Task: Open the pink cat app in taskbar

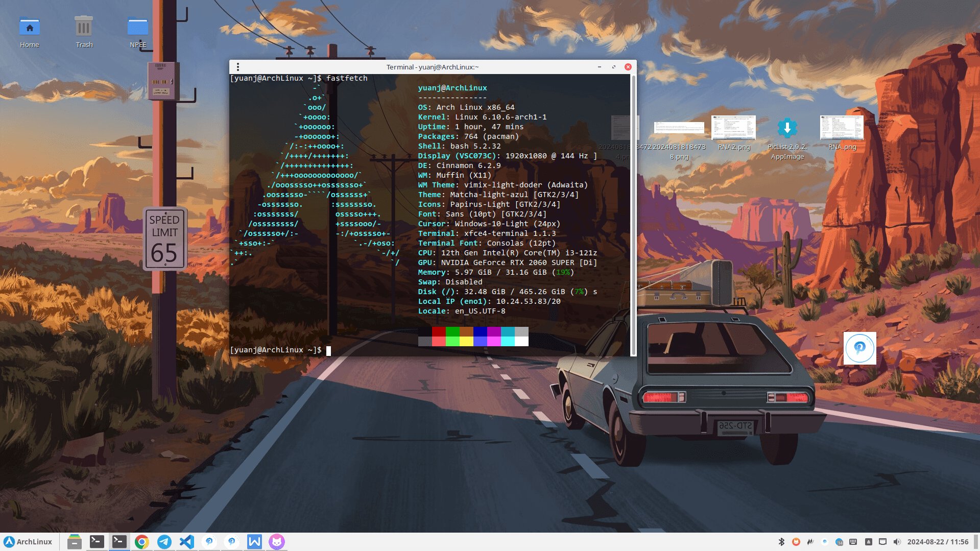Action: [x=277, y=542]
